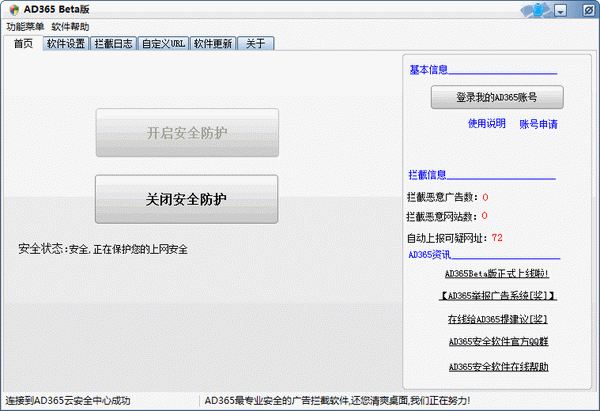Open the 关于 tab
Viewport: 600px width, 411px height.
pos(256,44)
